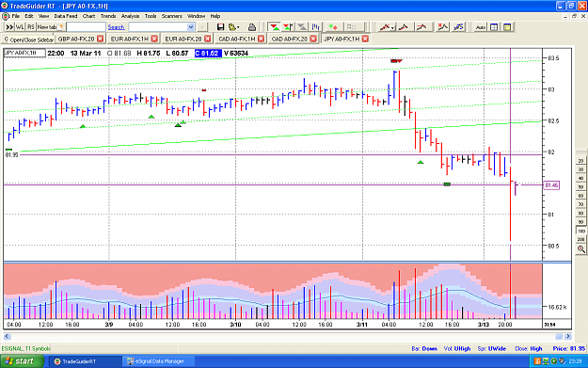Click the greyed arrow button after search box

tap(201, 27)
